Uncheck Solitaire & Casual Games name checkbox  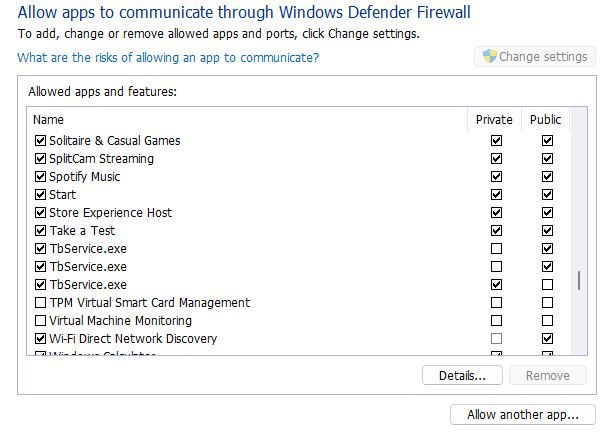click(x=41, y=141)
